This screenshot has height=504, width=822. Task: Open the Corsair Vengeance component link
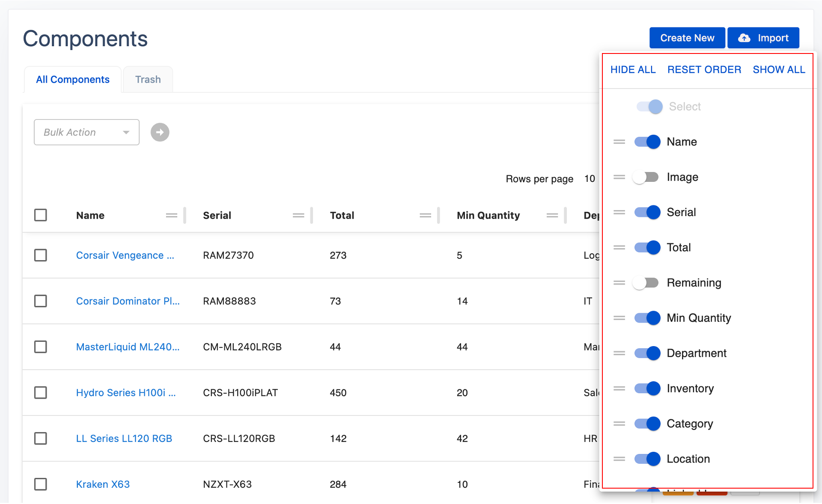pos(125,255)
